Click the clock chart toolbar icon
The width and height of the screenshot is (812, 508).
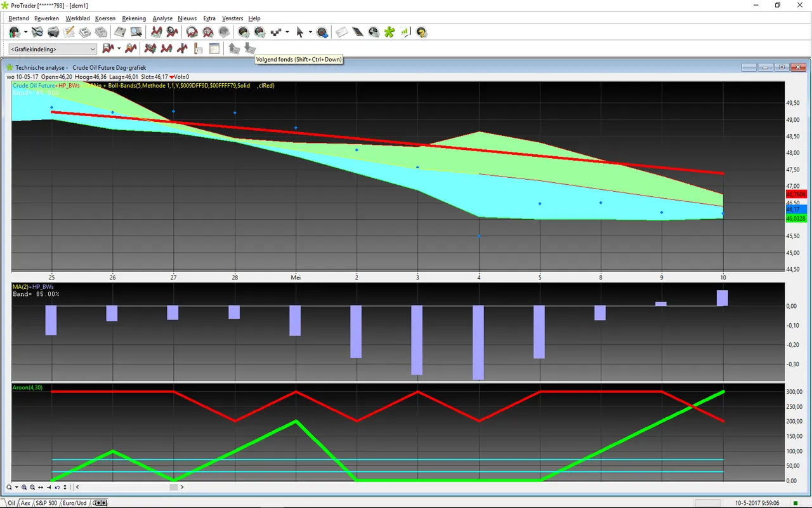[x=192, y=32]
